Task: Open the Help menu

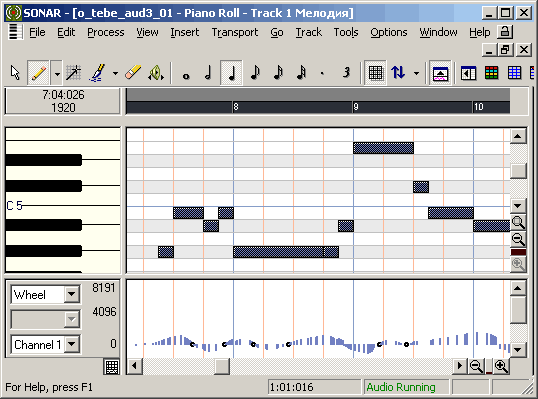Action: click(x=480, y=32)
